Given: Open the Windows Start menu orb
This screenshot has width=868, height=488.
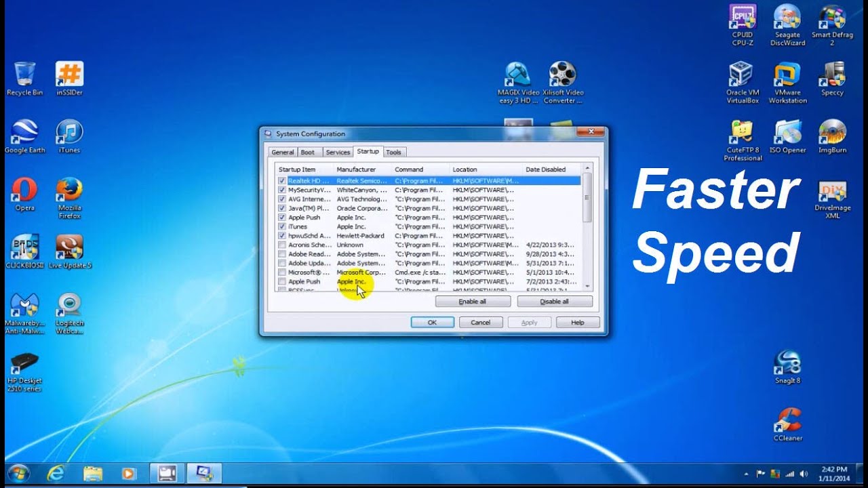Looking at the screenshot, I should tap(18, 473).
